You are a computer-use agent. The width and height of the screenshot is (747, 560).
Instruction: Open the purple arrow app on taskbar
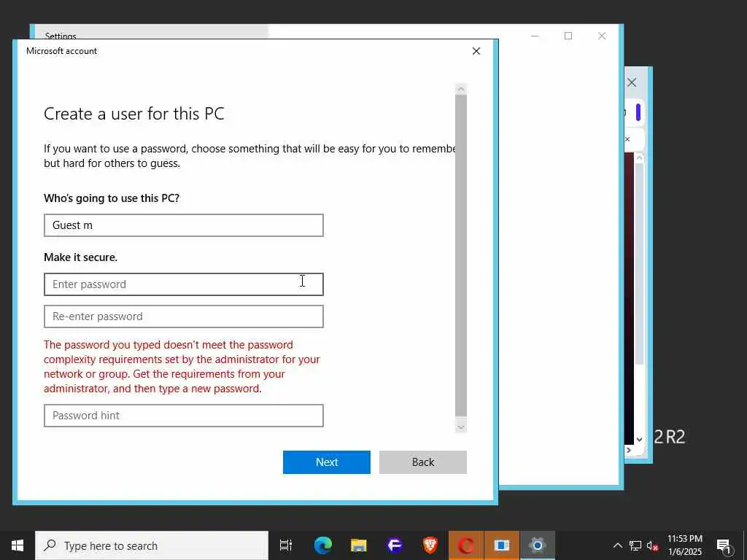coord(395,545)
